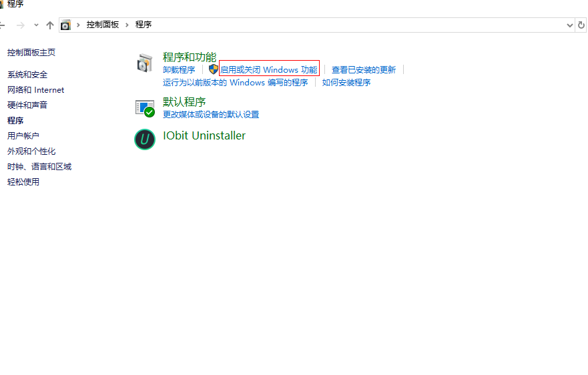Select 轻松使用 in sidebar
Screen dimensions: 588x375
[23, 182]
